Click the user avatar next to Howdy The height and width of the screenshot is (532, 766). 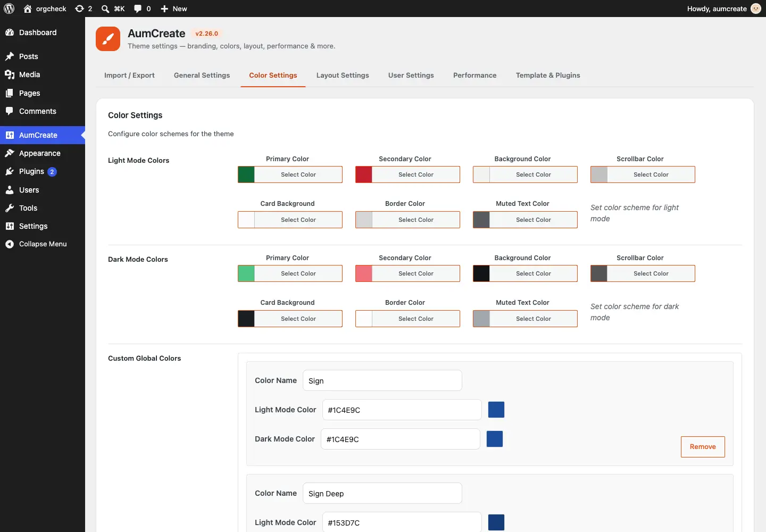tap(756, 9)
